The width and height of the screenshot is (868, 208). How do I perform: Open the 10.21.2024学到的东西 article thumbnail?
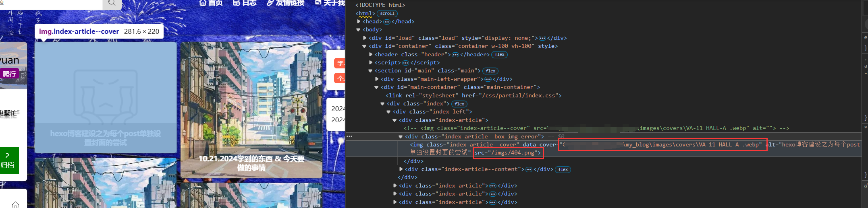251,110
